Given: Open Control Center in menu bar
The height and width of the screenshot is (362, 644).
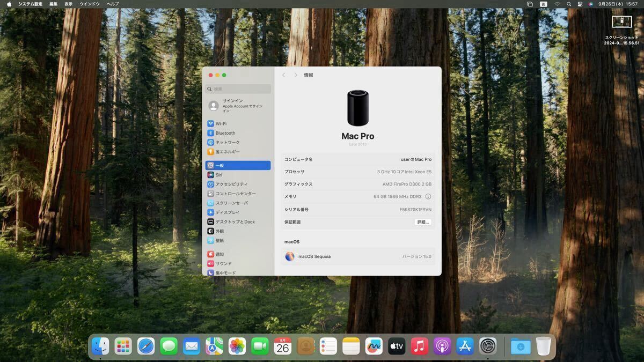Looking at the screenshot, I should (580, 4).
